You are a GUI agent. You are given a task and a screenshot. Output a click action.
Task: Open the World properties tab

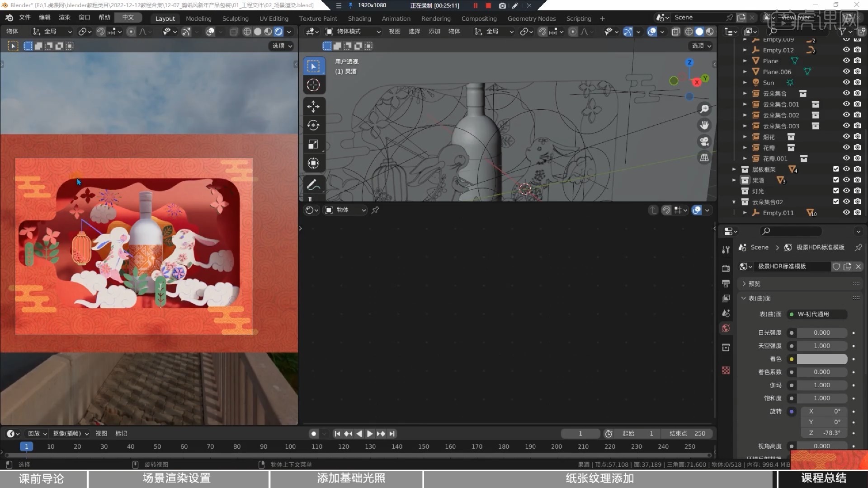(x=726, y=328)
